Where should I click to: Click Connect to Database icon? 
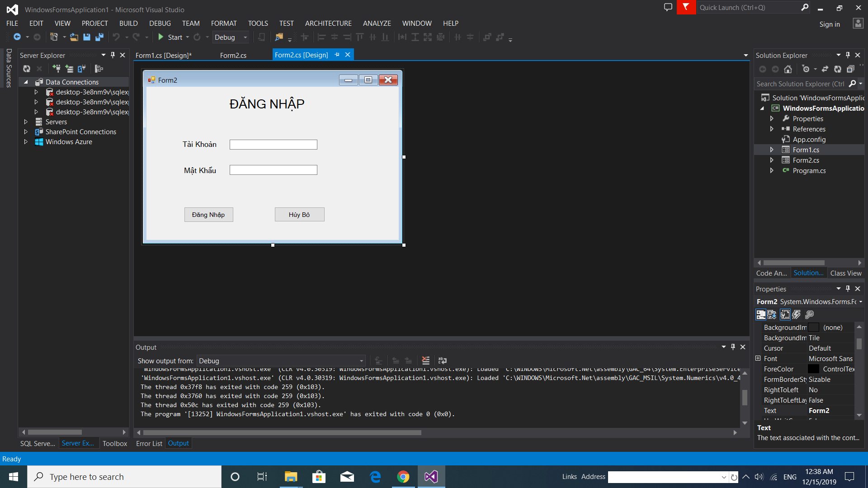pos(57,69)
